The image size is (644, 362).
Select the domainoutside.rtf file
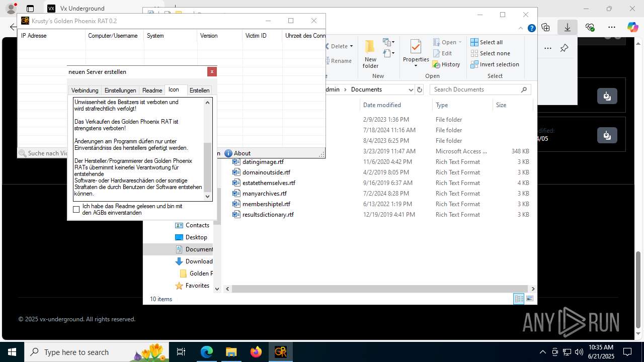[x=266, y=172]
